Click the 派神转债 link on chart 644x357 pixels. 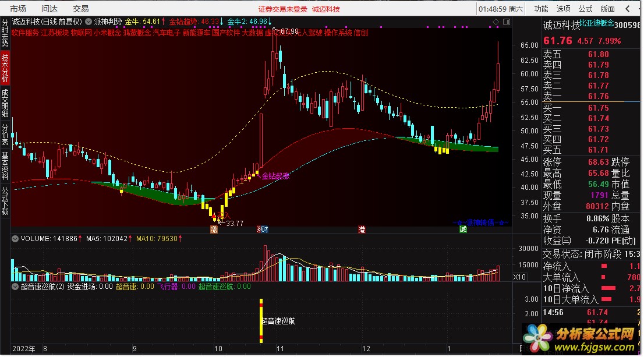pos(481,222)
